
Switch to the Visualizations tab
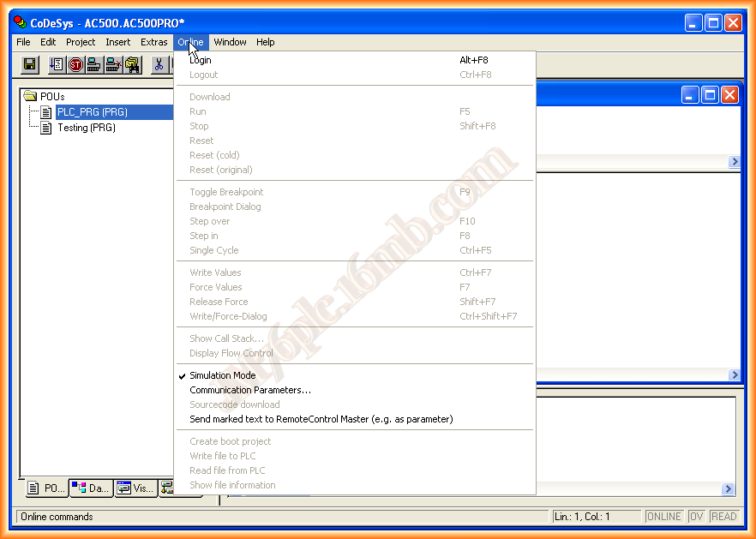click(135, 488)
